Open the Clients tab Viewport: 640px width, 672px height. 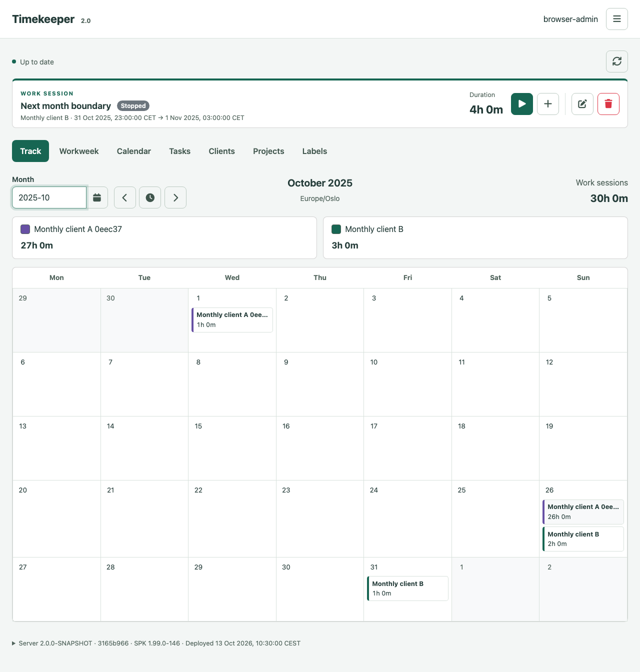tap(221, 151)
